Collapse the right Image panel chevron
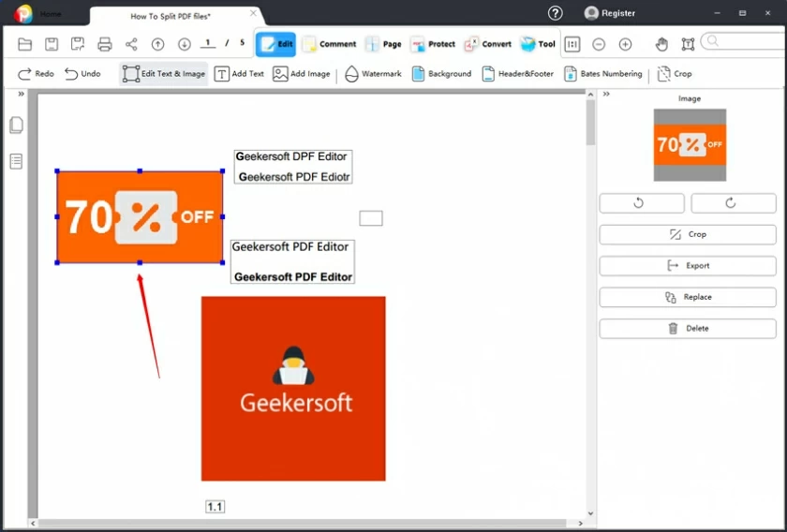 pyautogui.click(x=606, y=94)
